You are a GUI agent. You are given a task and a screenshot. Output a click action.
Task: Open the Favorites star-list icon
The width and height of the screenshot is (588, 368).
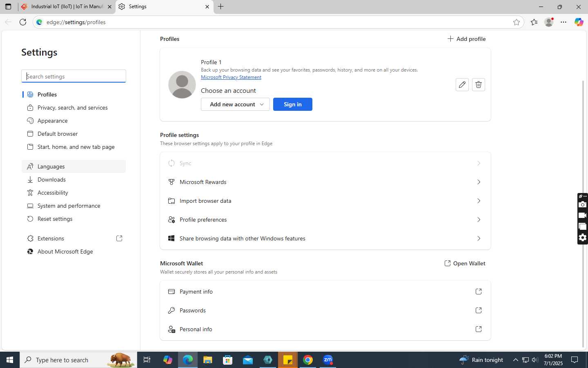[534, 22]
